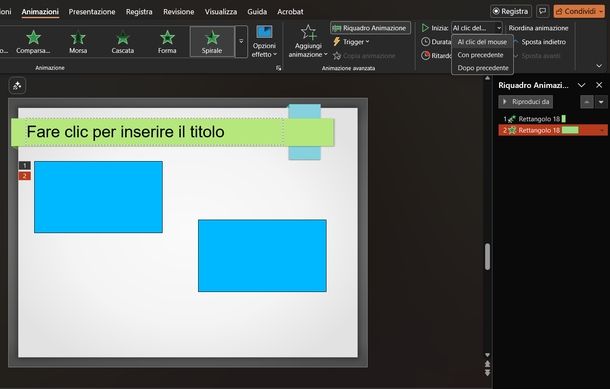Toggle the Riquadro Animazione button
The width and height of the screenshot is (610, 389).
370,28
